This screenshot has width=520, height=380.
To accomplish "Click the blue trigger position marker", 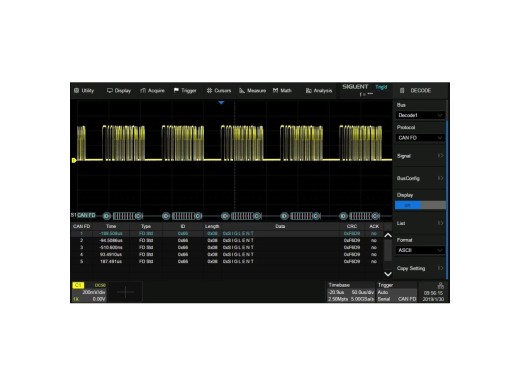I will point(221,103).
